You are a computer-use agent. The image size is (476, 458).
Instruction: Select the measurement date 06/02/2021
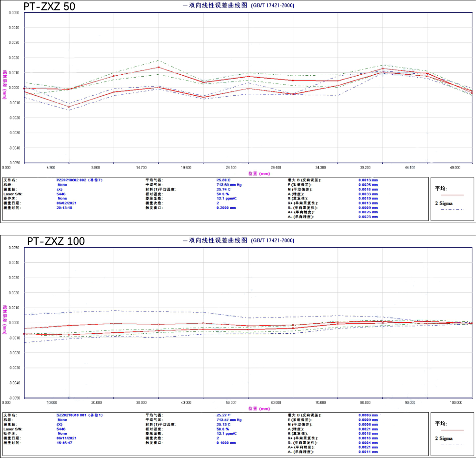tap(66, 203)
